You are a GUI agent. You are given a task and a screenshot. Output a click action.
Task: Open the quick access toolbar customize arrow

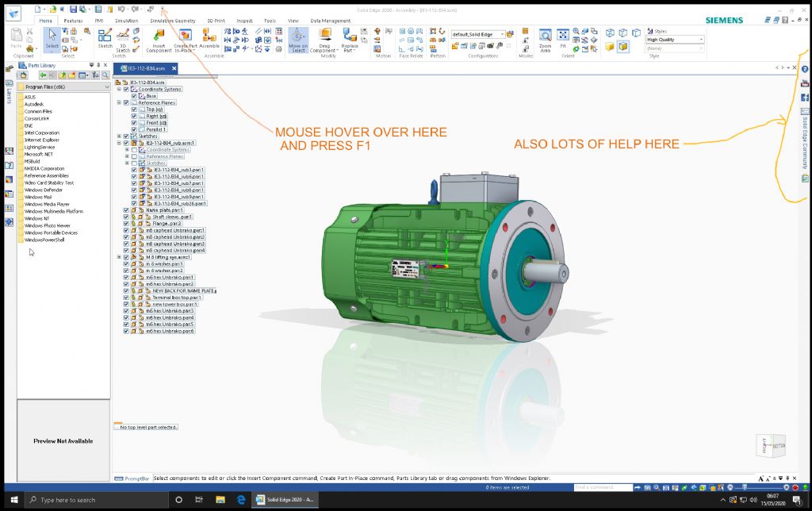[163, 10]
